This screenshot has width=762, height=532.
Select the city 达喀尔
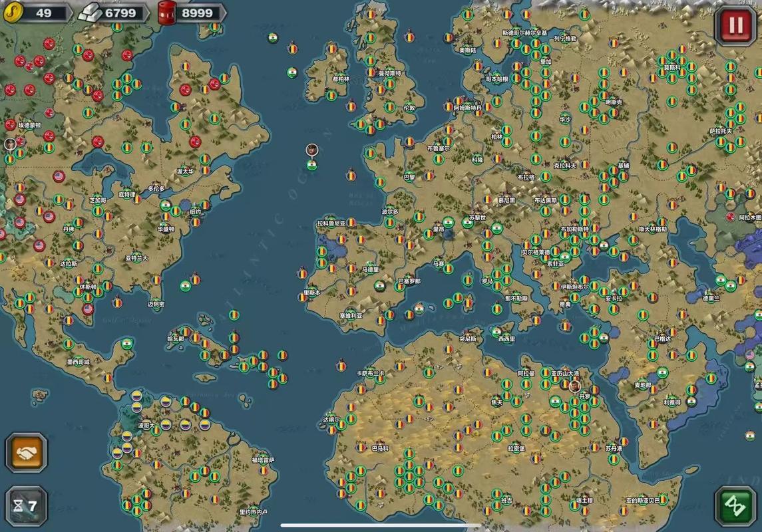pyautogui.click(x=331, y=420)
